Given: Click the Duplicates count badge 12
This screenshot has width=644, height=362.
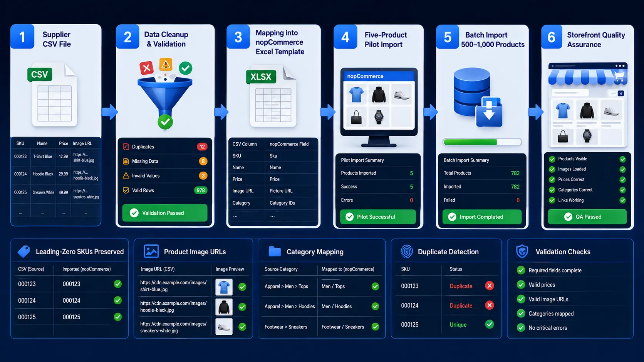Looking at the screenshot, I should click(x=202, y=147).
